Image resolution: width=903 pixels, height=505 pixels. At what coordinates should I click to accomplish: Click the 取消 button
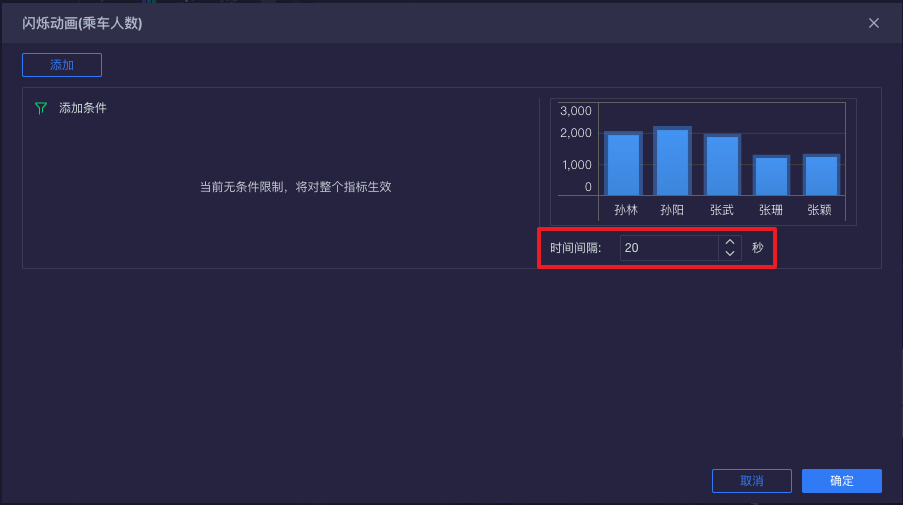pyautogui.click(x=752, y=481)
